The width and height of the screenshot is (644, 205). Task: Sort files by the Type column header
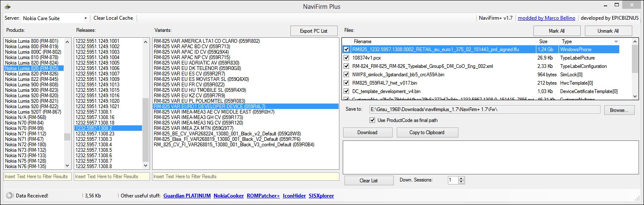click(590, 42)
